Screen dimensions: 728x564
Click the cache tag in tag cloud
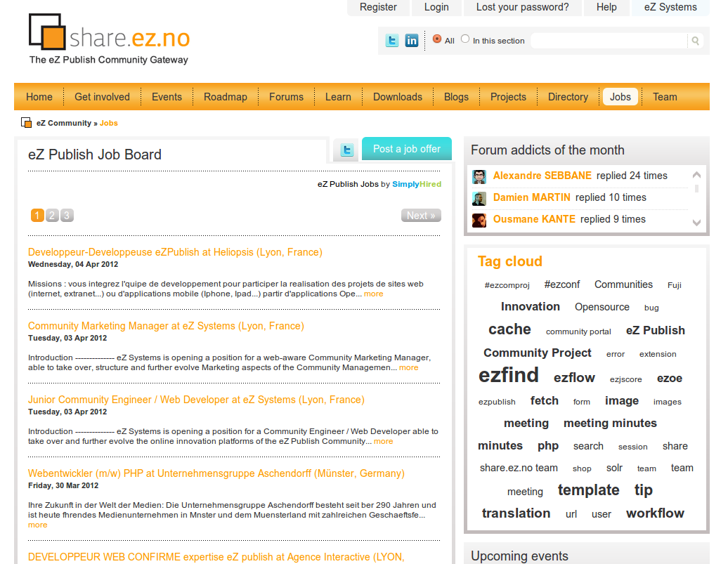click(x=509, y=329)
